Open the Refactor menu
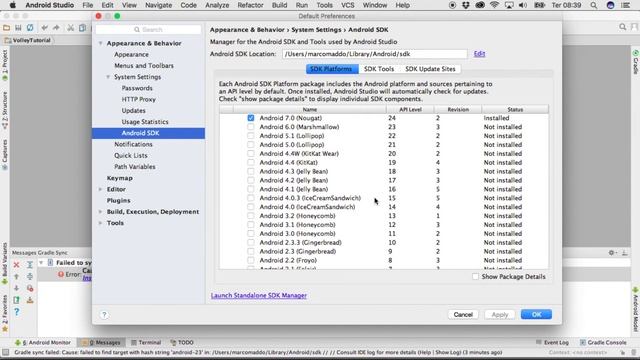Screen dimensions: 640x360 [250, 5]
